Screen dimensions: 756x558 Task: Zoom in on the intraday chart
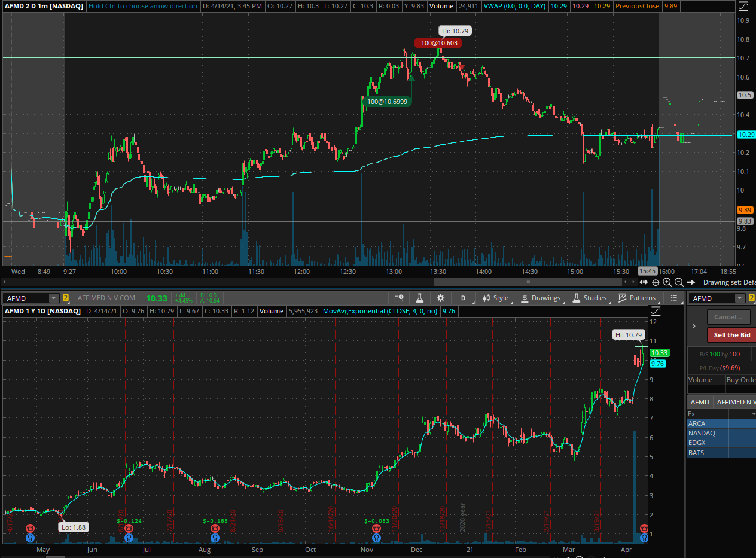[x=667, y=282]
